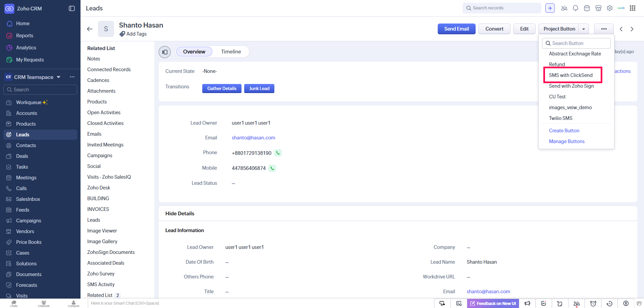Open the more actions ellipsis menu

point(604,29)
